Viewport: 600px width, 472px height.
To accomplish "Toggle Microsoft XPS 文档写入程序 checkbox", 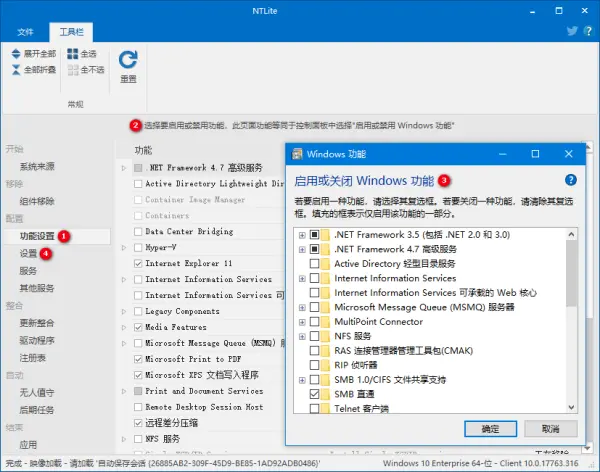I will [x=138, y=375].
